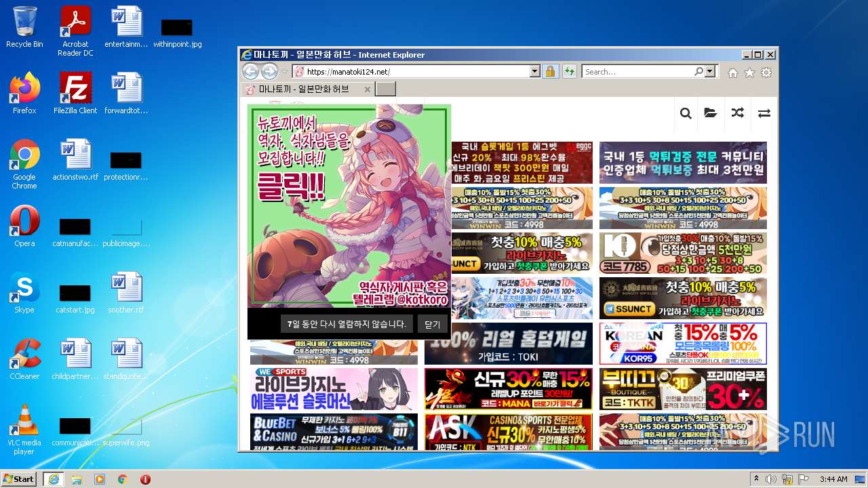Open address bar history dropdown
The width and height of the screenshot is (868, 488).
(534, 71)
